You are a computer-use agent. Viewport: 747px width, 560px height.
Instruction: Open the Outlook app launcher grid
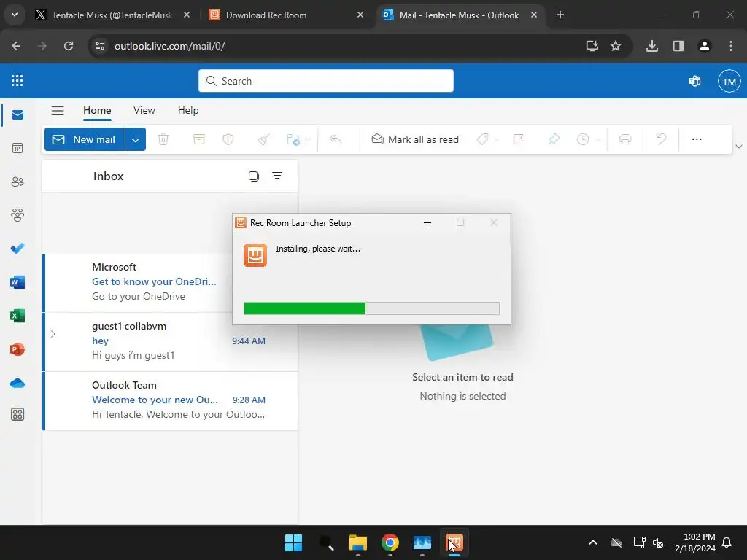(18, 80)
